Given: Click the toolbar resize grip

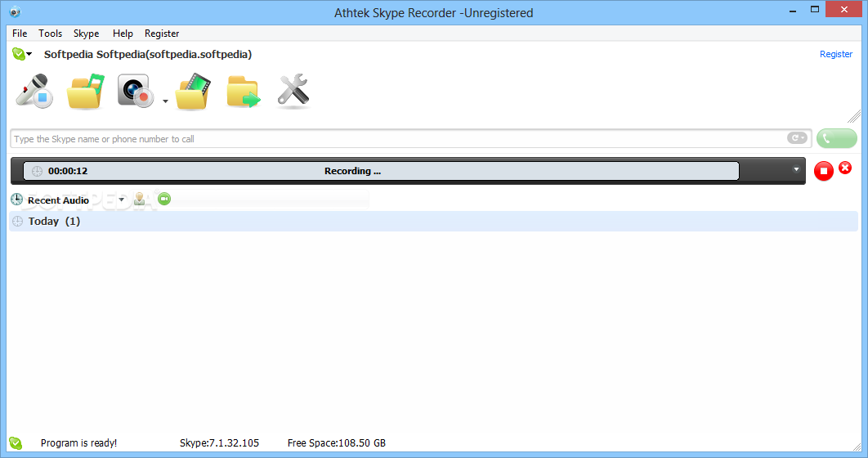Looking at the screenshot, I should pos(854,116).
